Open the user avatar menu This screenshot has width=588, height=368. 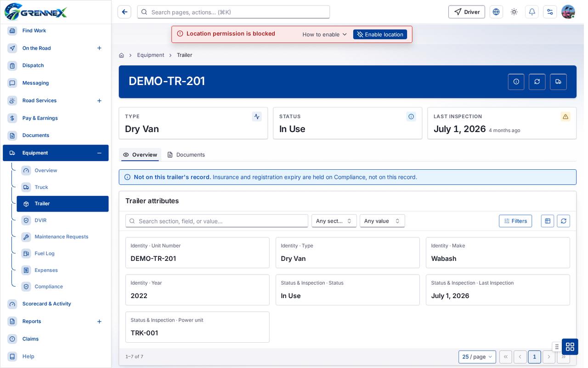tap(568, 12)
